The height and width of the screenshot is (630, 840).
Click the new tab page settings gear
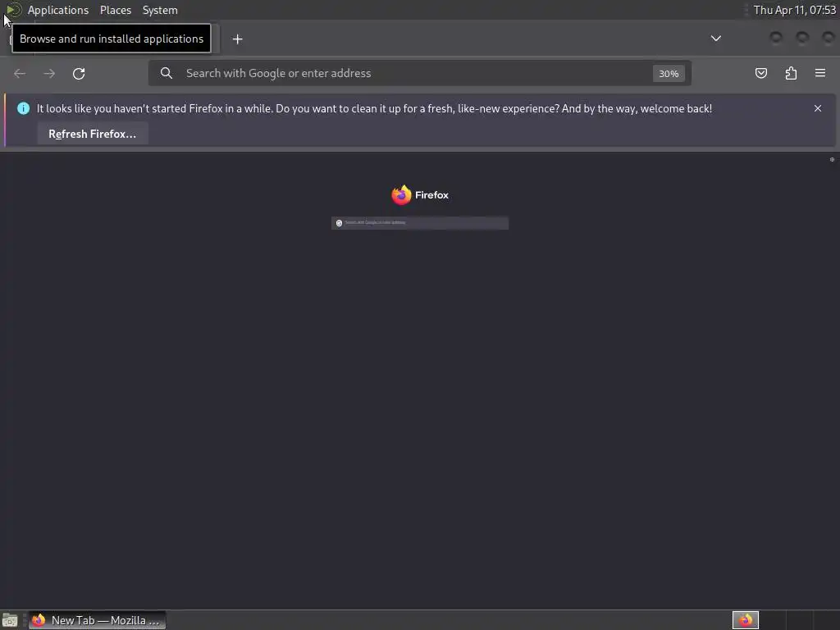click(x=832, y=160)
